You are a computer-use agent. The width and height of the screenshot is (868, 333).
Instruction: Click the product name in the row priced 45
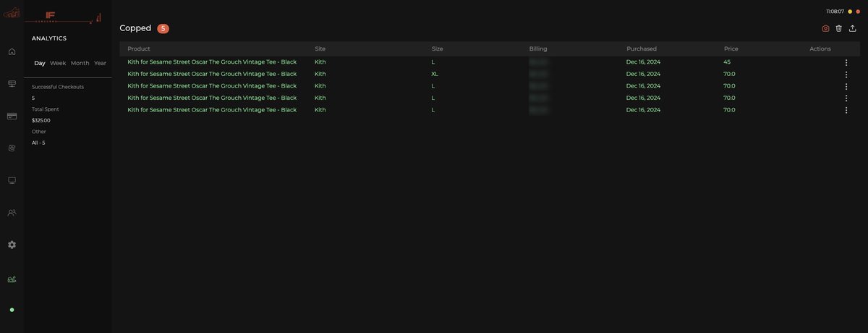click(x=212, y=62)
